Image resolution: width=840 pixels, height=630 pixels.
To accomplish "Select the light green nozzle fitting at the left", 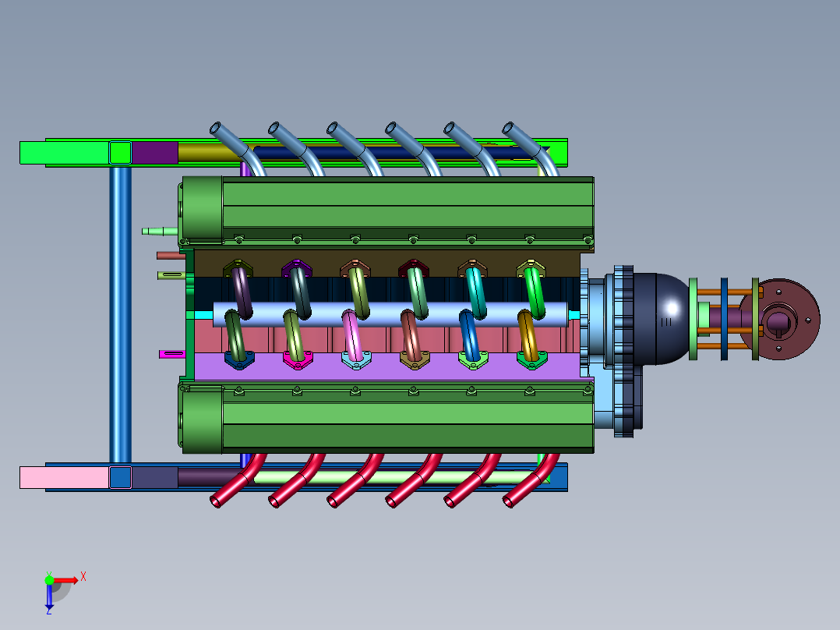I will point(160,232).
